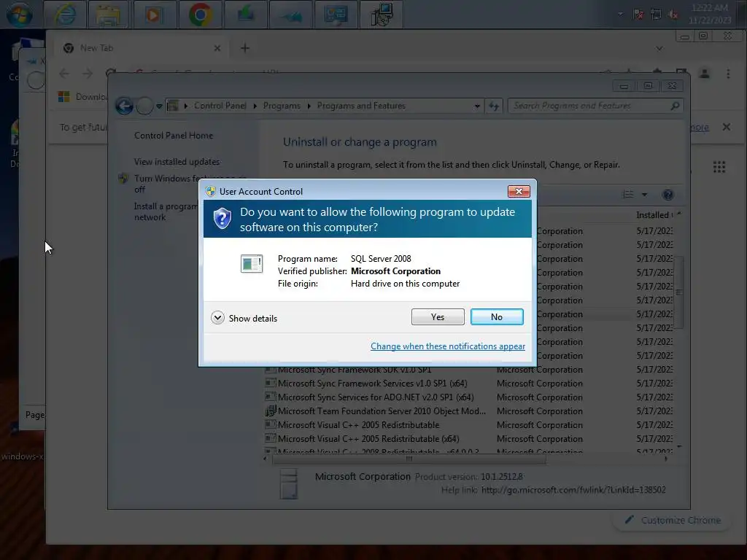The width and height of the screenshot is (747, 560).
Task: Open Chrome tab search dropdown chevron
Action: point(659,48)
